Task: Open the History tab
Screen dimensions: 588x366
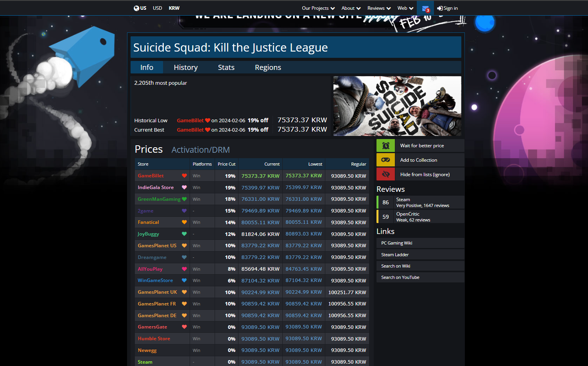Action: [186, 67]
